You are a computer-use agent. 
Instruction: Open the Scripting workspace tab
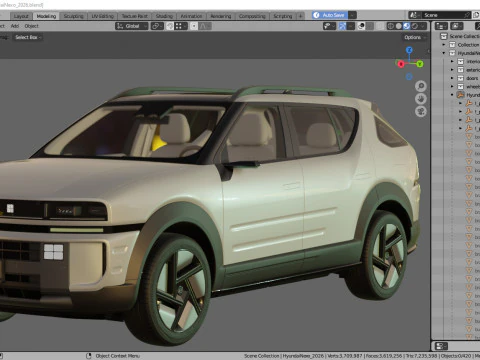click(283, 16)
